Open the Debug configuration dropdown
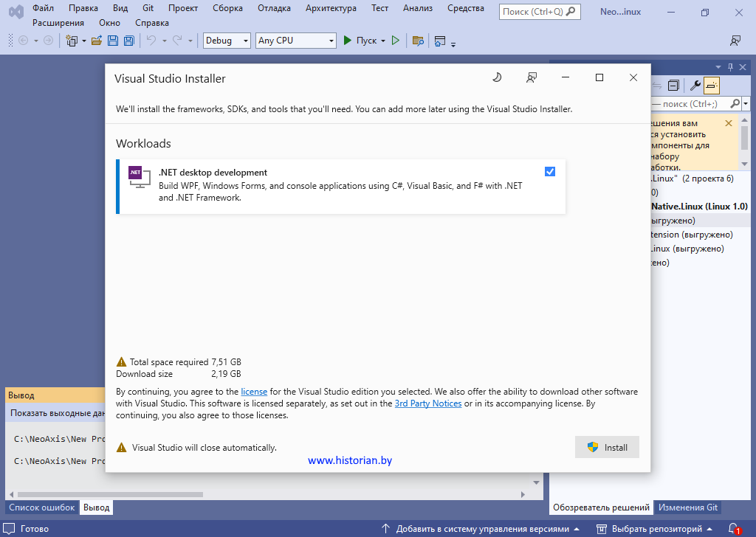The image size is (756, 537). 227,41
